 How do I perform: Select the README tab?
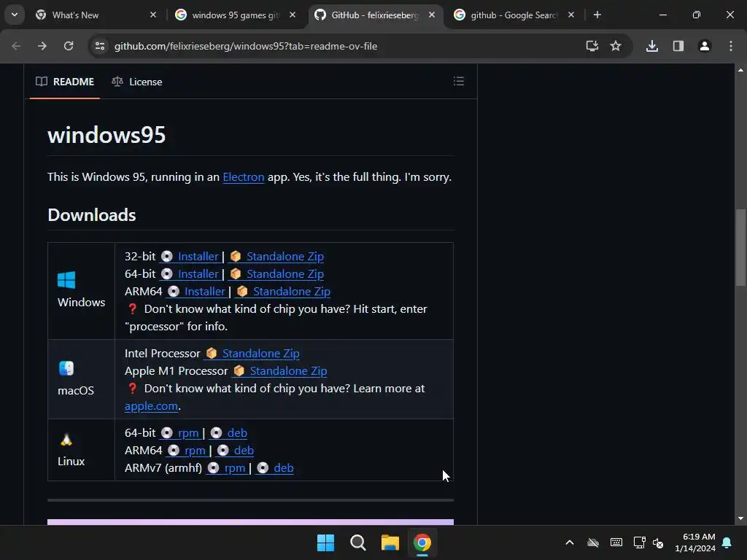[x=65, y=82]
